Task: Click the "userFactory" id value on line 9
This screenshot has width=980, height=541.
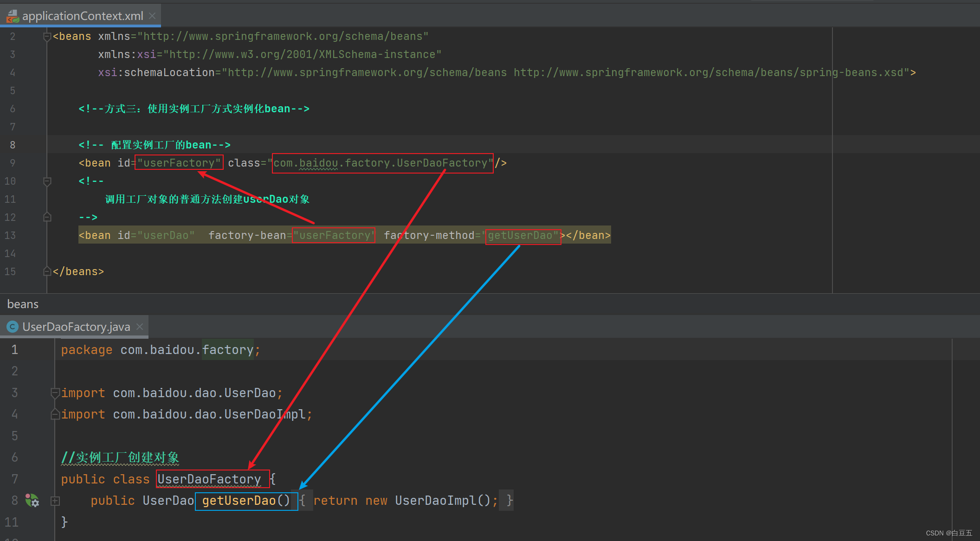Action: coord(179,163)
